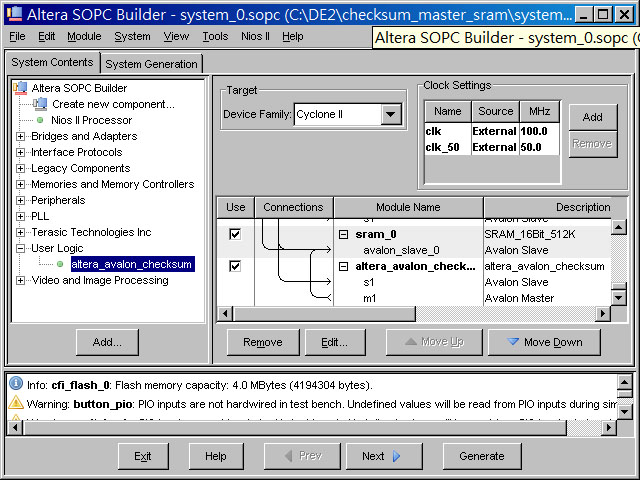Click the Connections column header

click(293, 207)
